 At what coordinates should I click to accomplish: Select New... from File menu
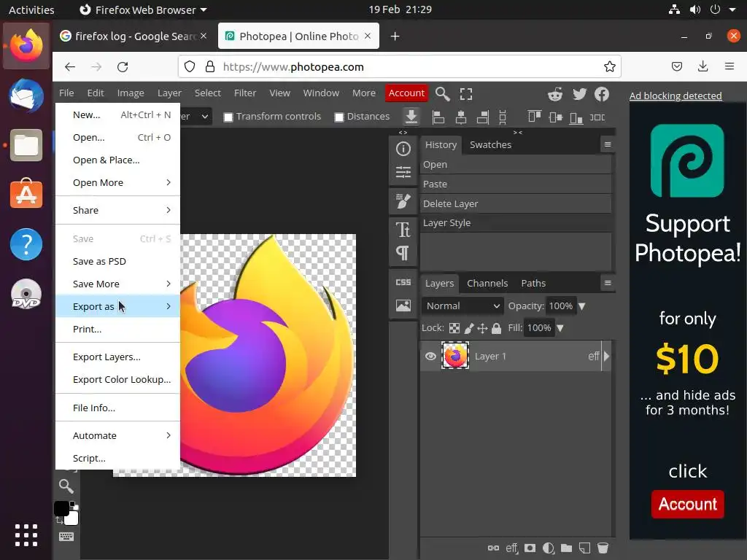[x=117, y=114]
